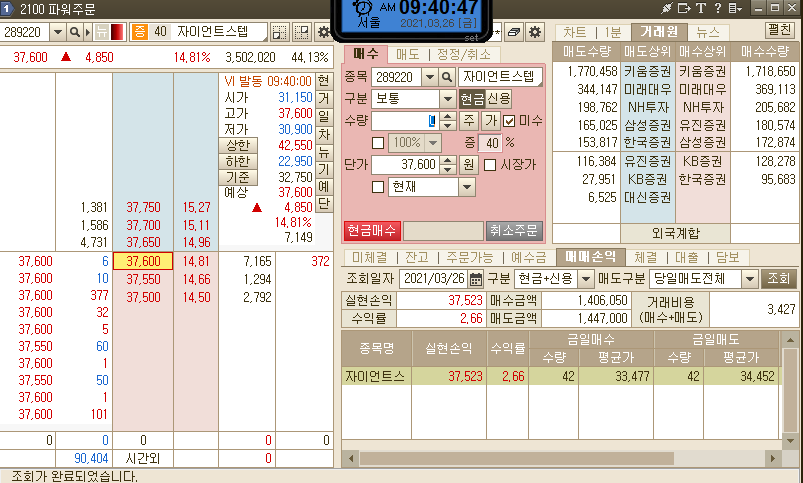Open the 현금+신용 구분 dropdown
Screen dimensions: 803x483
coord(585,279)
